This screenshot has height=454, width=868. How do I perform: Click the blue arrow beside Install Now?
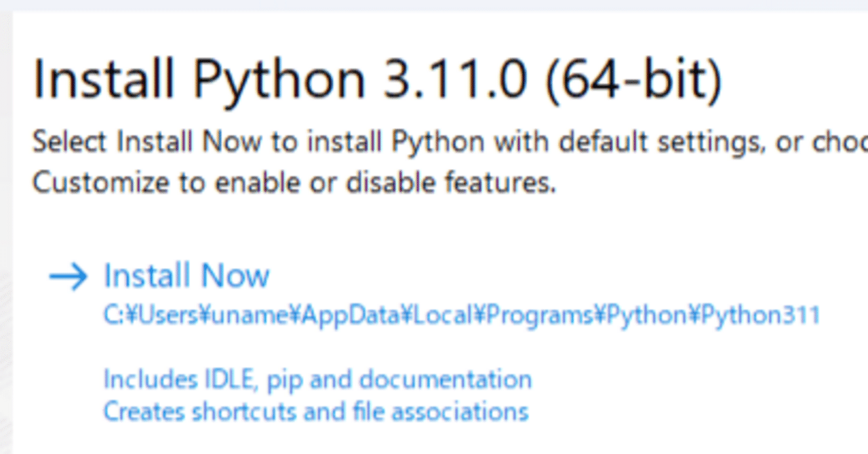(x=68, y=277)
